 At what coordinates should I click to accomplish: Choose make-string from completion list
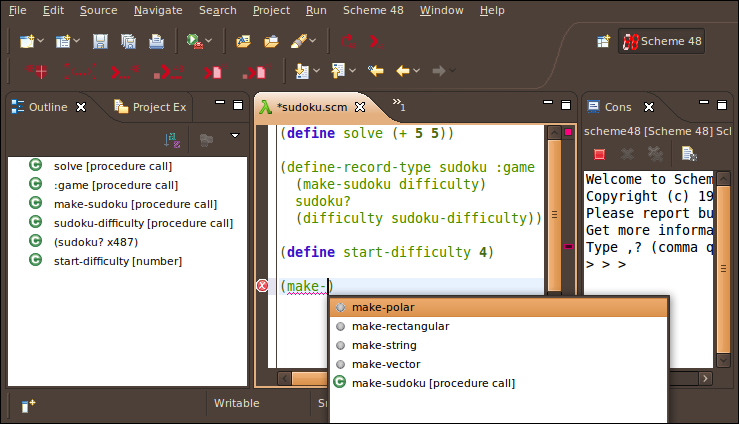(x=499, y=345)
